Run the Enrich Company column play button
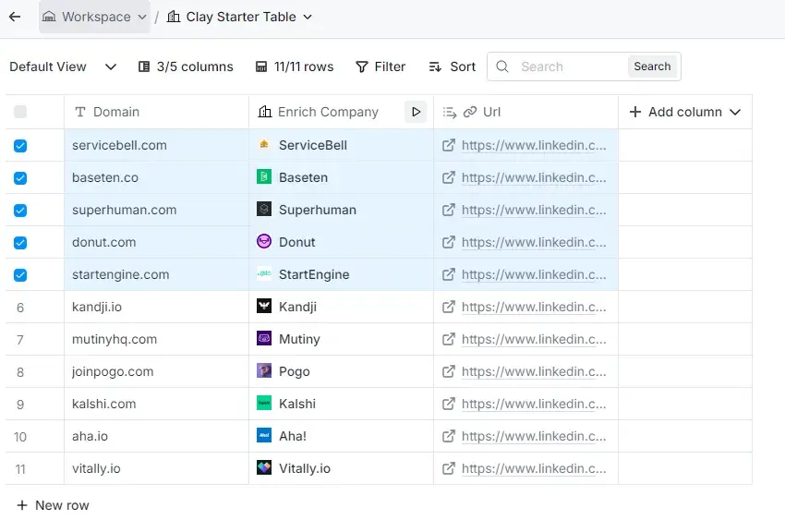This screenshot has width=785, height=532. point(416,111)
